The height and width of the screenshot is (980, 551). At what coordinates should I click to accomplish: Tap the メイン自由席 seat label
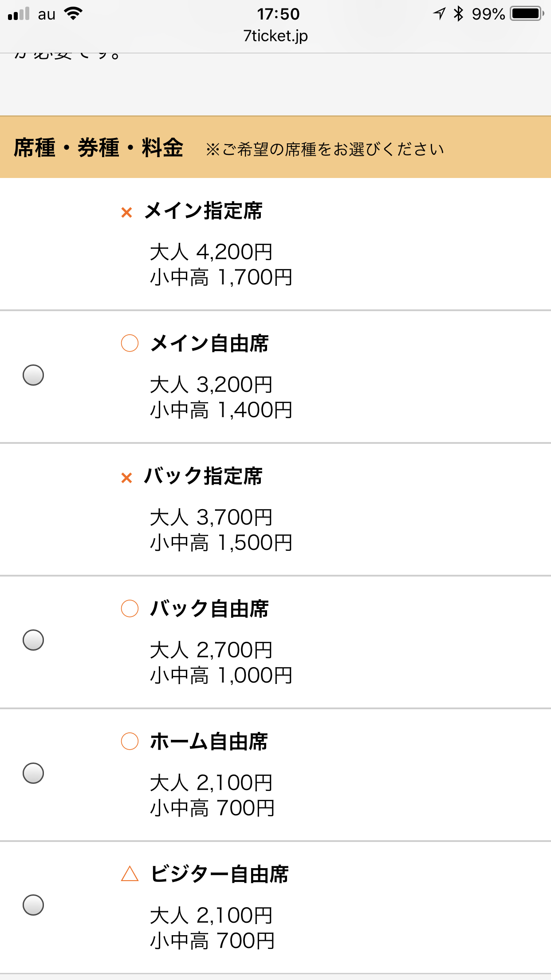[209, 344]
